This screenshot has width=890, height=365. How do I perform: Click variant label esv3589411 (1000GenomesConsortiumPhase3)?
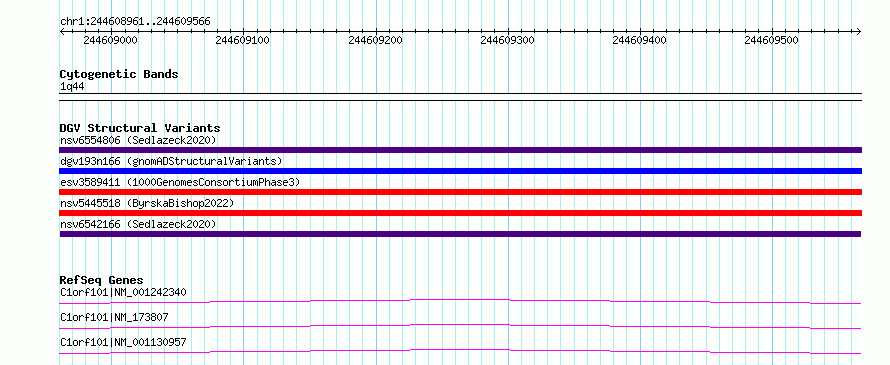coord(180,182)
